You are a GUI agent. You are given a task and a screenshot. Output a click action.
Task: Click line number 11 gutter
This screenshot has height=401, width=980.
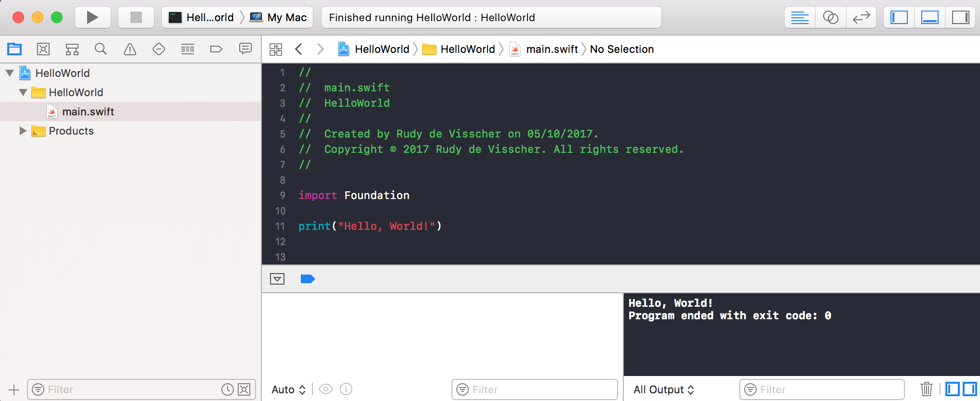[280, 226]
